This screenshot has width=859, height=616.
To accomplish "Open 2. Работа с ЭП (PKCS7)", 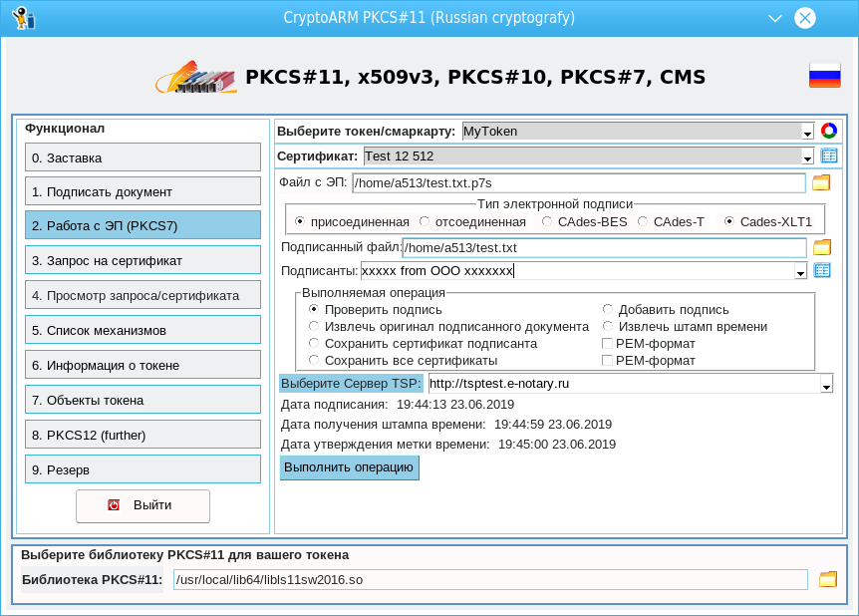I will 143,226.
